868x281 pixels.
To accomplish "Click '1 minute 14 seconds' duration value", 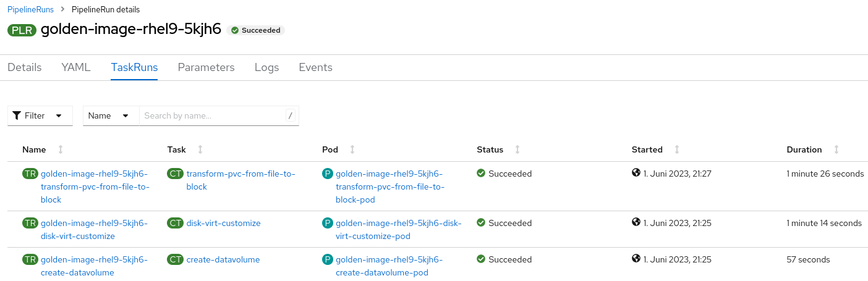I will pyautogui.click(x=824, y=223).
